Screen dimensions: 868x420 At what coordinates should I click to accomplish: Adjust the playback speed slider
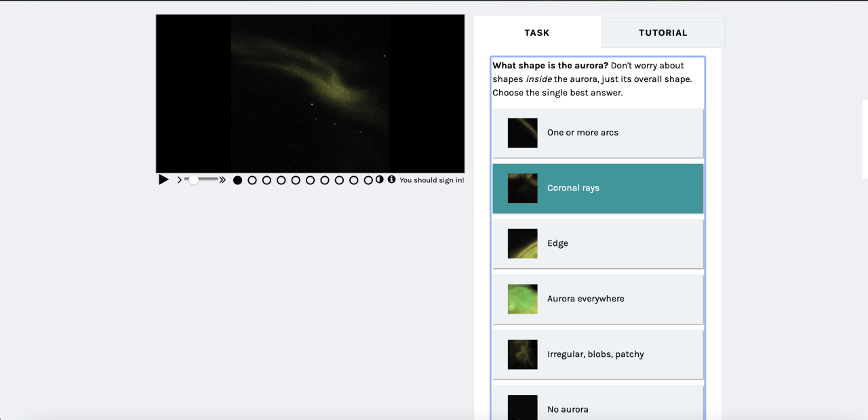[x=201, y=180]
